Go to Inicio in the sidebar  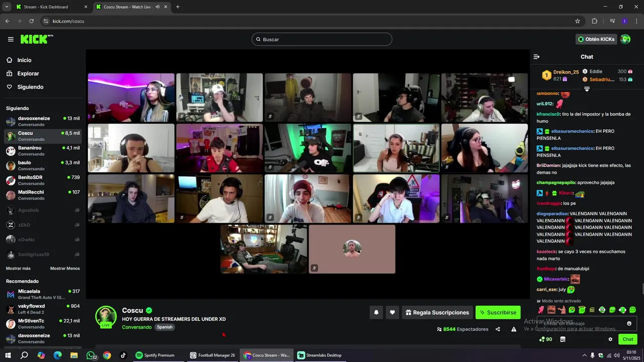19,60
